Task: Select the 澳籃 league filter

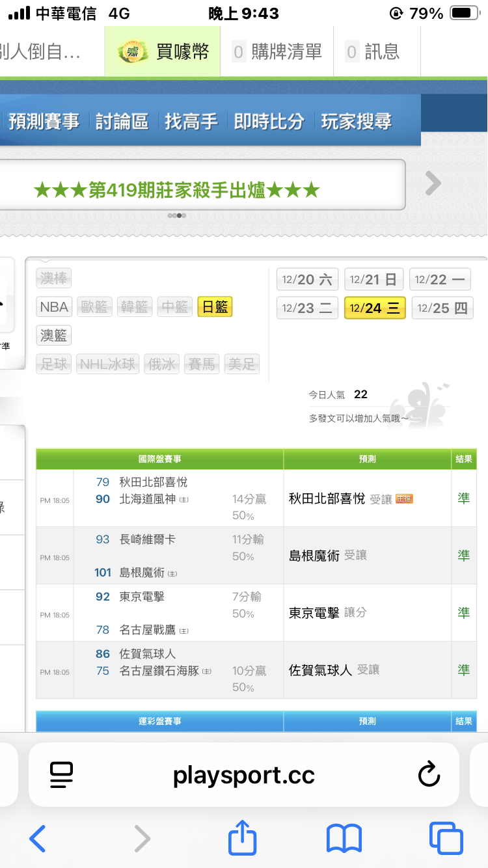Action: tap(53, 336)
